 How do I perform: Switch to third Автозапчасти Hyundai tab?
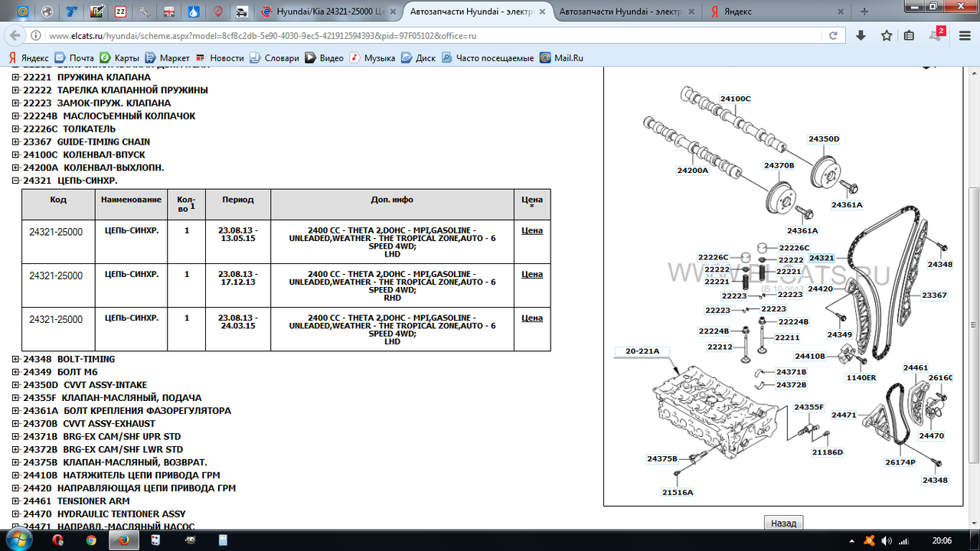628,11
